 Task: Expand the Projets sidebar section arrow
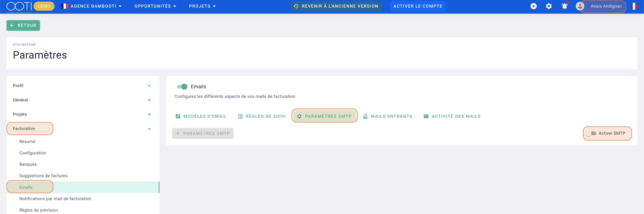(149, 114)
